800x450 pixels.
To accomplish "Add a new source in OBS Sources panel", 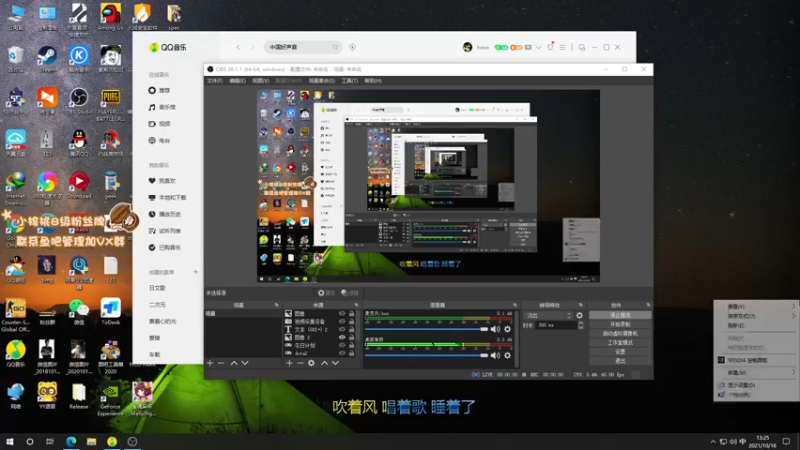I will 289,363.
